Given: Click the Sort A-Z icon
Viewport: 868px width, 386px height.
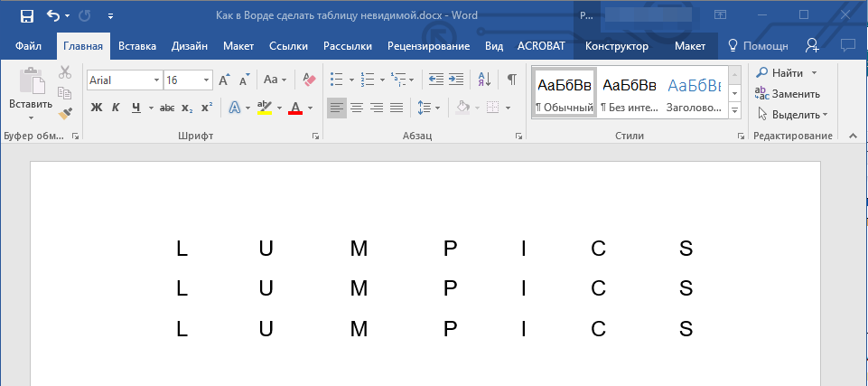Looking at the screenshot, I should pos(483,80).
